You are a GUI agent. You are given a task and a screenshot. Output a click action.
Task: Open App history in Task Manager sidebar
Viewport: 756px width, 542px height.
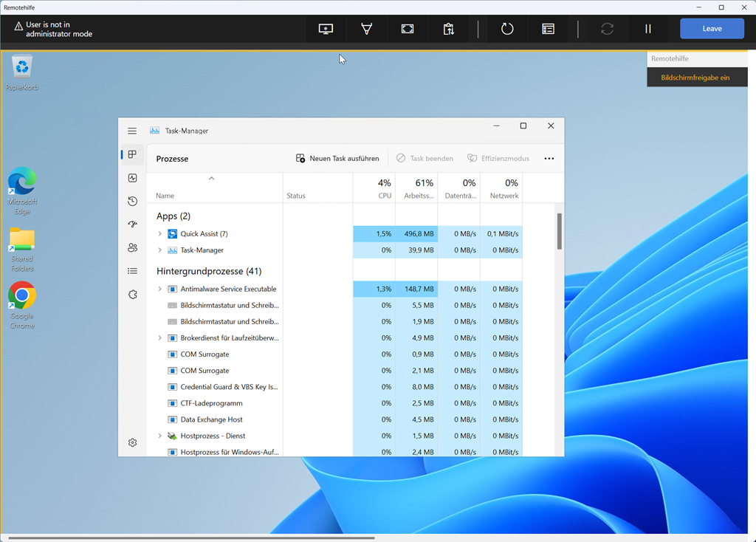(132, 201)
